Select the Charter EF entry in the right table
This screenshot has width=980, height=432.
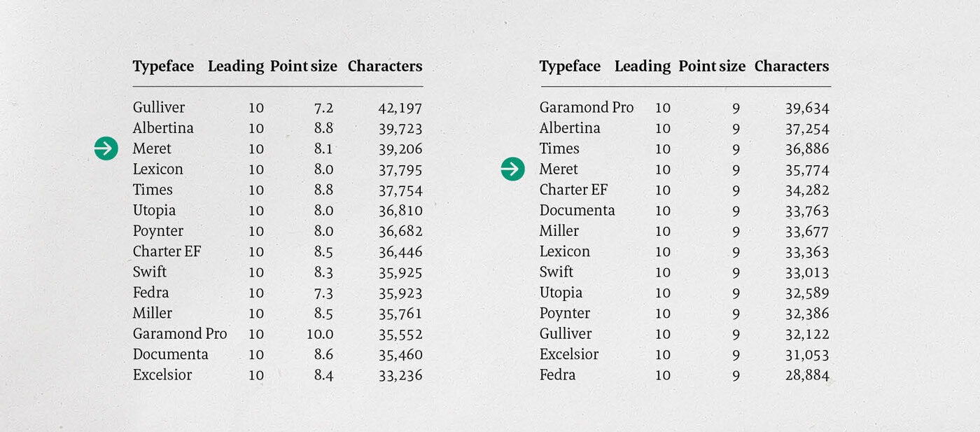click(x=574, y=190)
